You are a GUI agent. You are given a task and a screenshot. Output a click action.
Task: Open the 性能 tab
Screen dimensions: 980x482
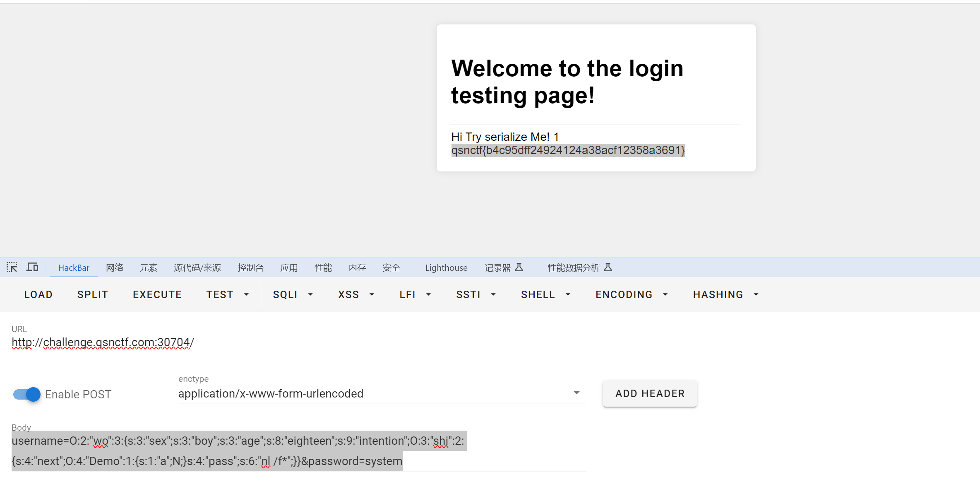323,268
